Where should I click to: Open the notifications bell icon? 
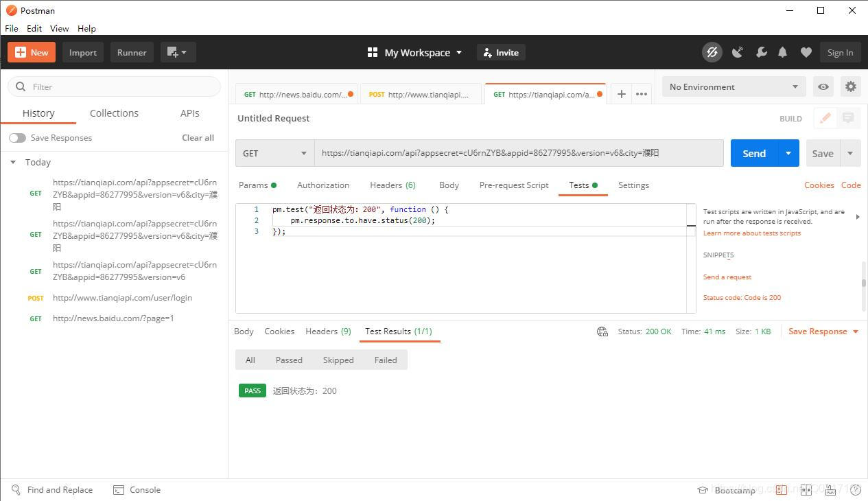click(783, 52)
